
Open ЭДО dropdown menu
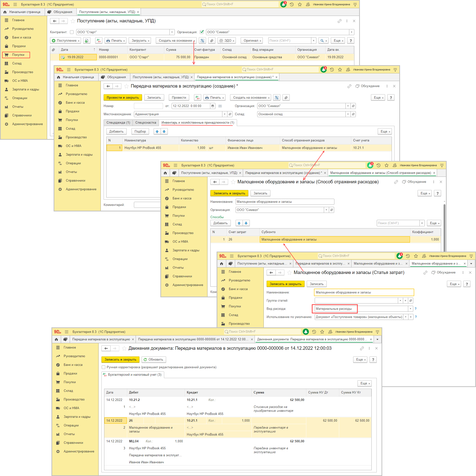pos(227,40)
